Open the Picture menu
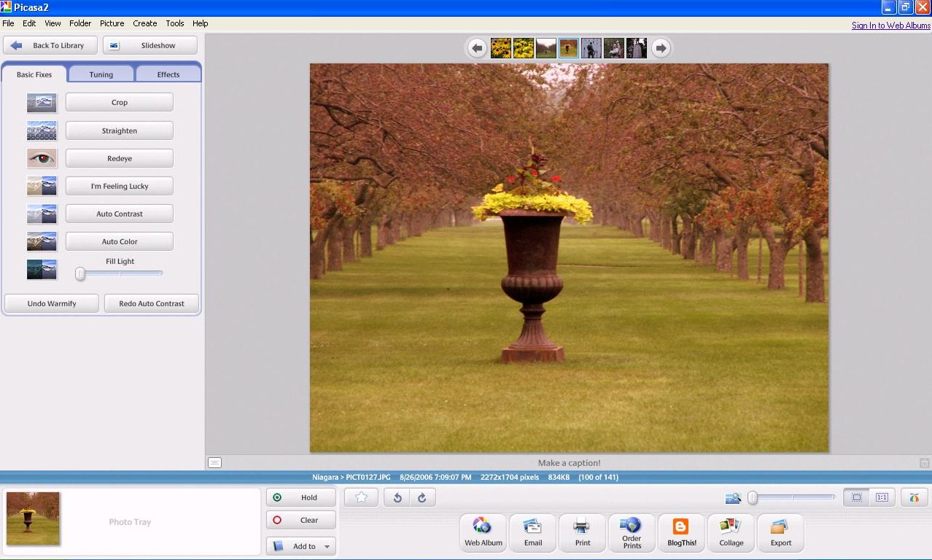 [112, 23]
